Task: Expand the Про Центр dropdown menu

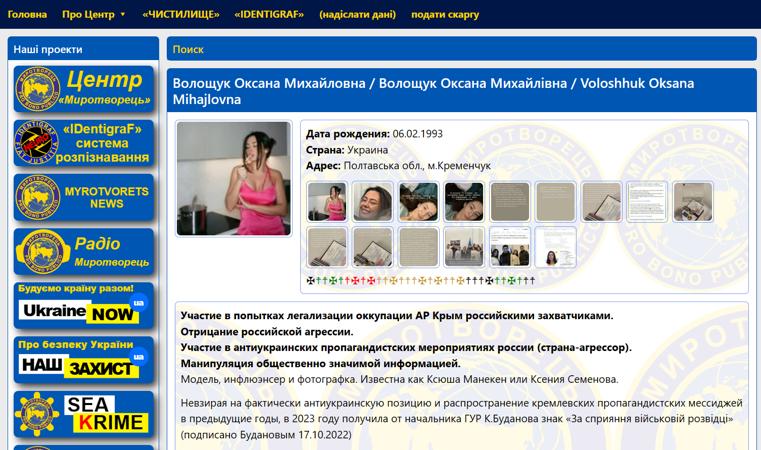Action: click(x=94, y=15)
